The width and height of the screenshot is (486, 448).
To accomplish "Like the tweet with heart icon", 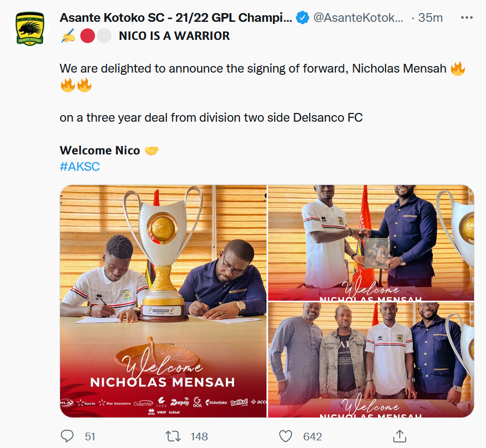I will click(286, 436).
